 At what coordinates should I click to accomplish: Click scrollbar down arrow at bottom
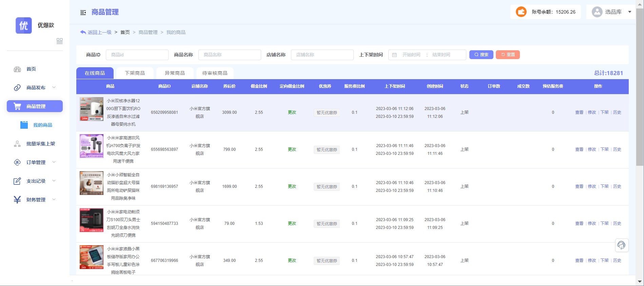pyautogui.click(x=640, y=282)
